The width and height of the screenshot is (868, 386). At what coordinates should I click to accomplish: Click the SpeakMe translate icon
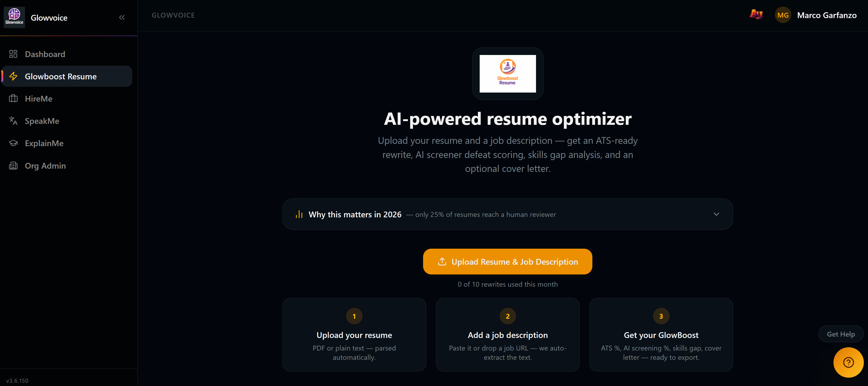13,121
